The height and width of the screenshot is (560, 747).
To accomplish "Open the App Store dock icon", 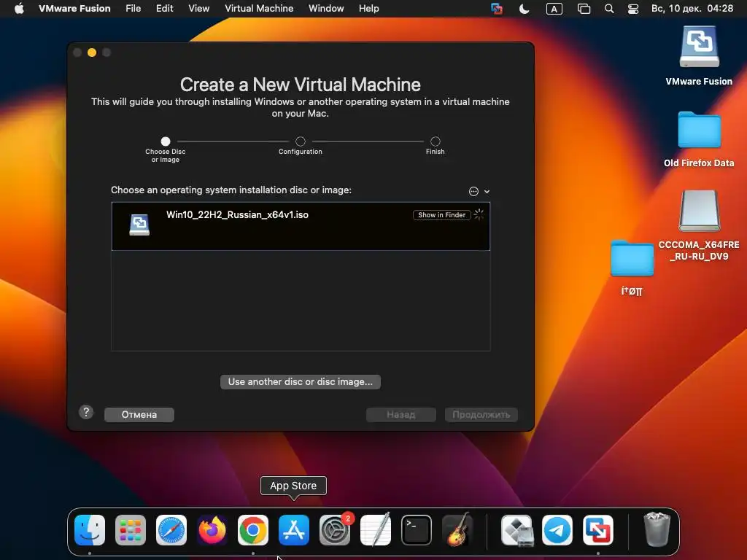I will (x=294, y=529).
